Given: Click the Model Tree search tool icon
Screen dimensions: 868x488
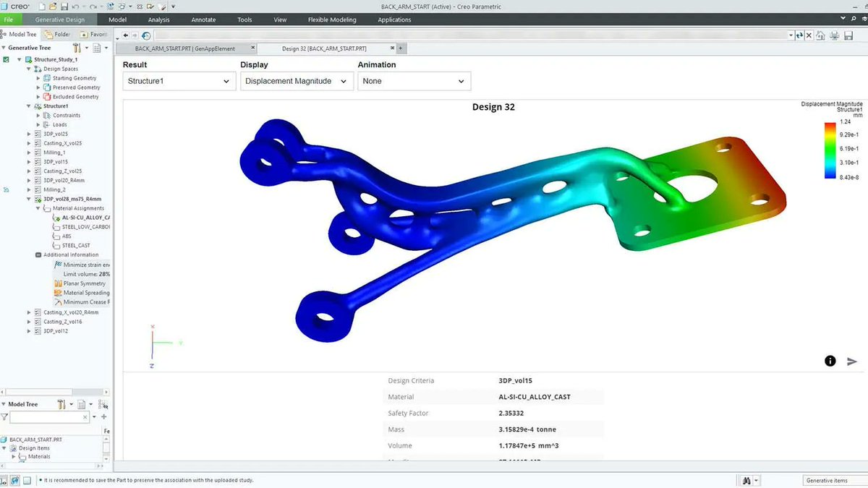Looking at the screenshot, I should coord(103,404).
